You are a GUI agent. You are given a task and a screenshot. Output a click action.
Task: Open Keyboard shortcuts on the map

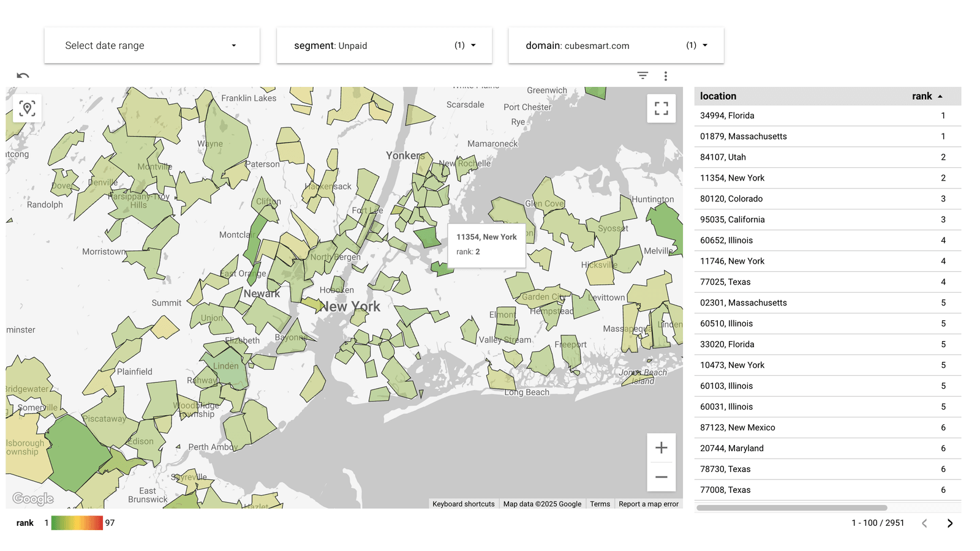tap(464, 504)
